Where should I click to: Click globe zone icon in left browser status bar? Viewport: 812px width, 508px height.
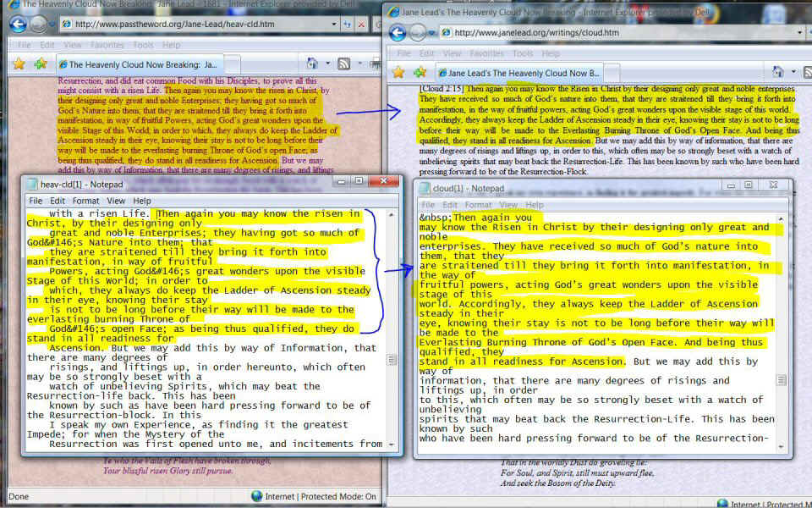[256, 496]
